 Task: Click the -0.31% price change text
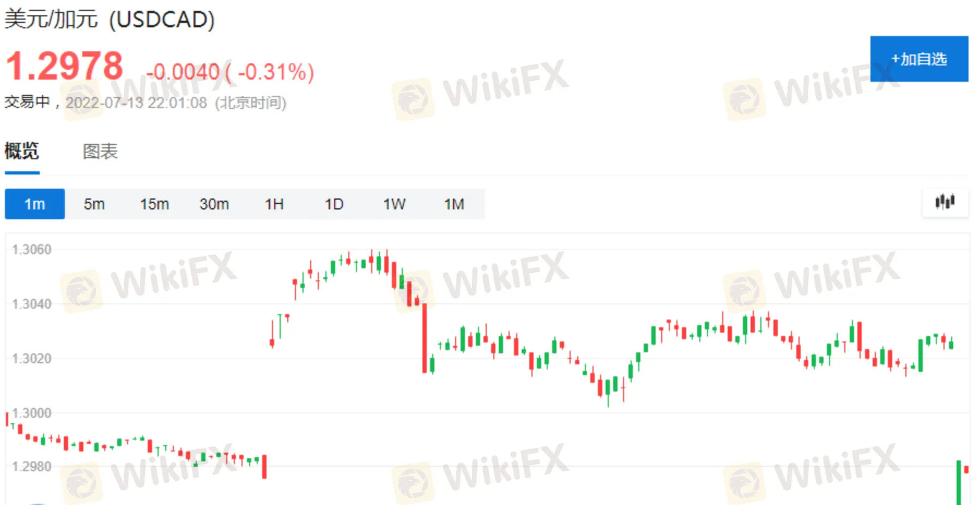tap(276, 72)
